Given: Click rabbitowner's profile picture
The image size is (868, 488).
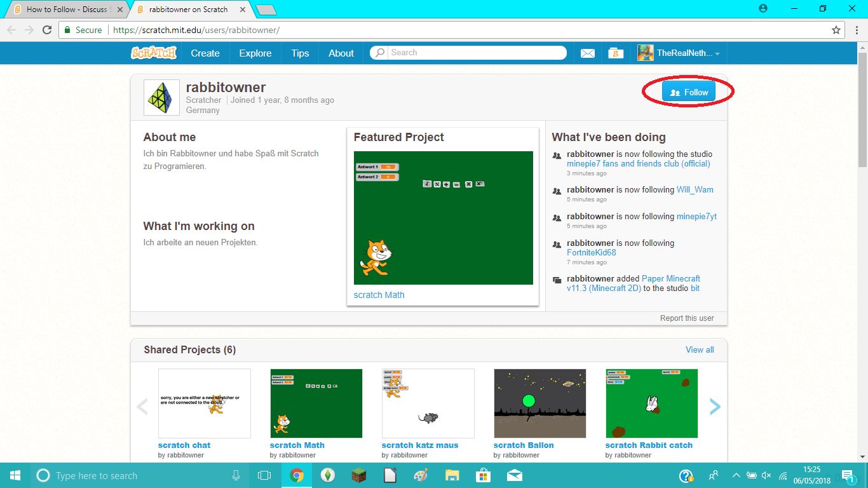Looking at the screenshot, I should [x=161, y=97].
